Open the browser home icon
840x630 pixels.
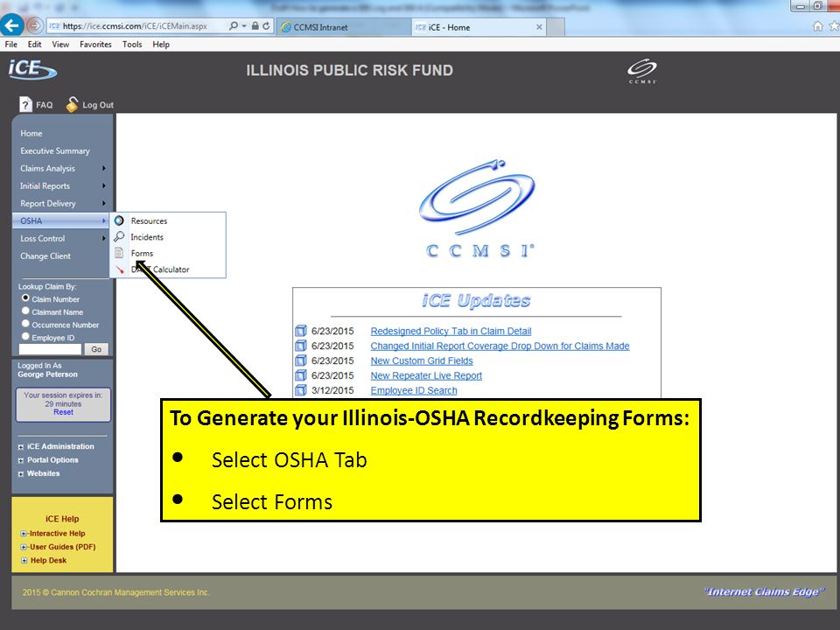[x=817, y=25]
